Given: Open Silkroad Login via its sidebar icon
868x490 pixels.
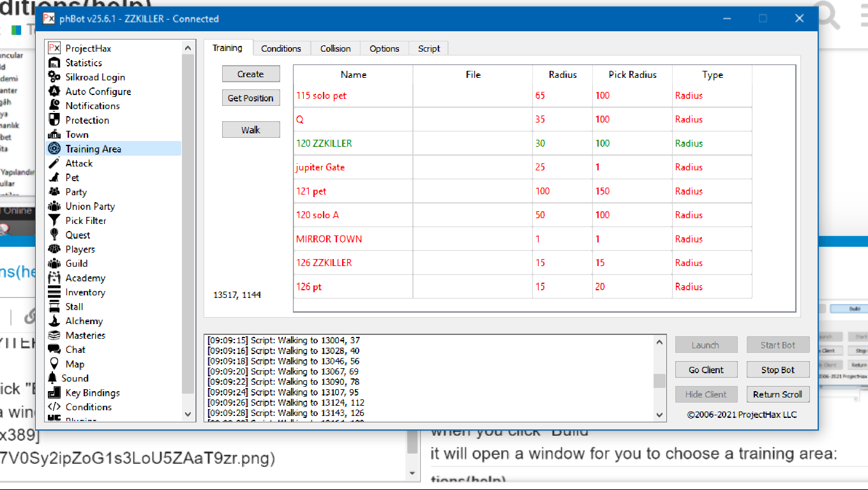Looking at the screenshot, I should click(54, 77).
